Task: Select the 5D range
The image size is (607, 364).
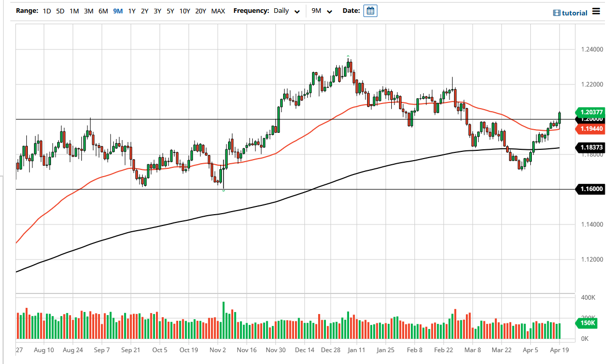Action: pyautogui.click(x=60, y=11)
